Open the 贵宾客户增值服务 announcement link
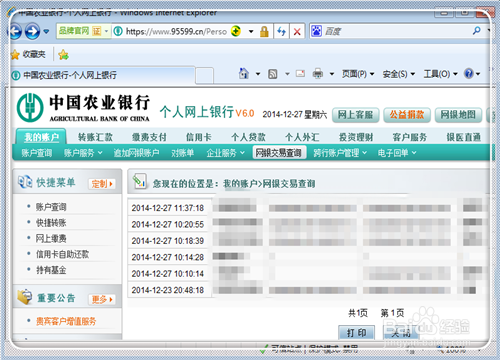 pos(66,321)
